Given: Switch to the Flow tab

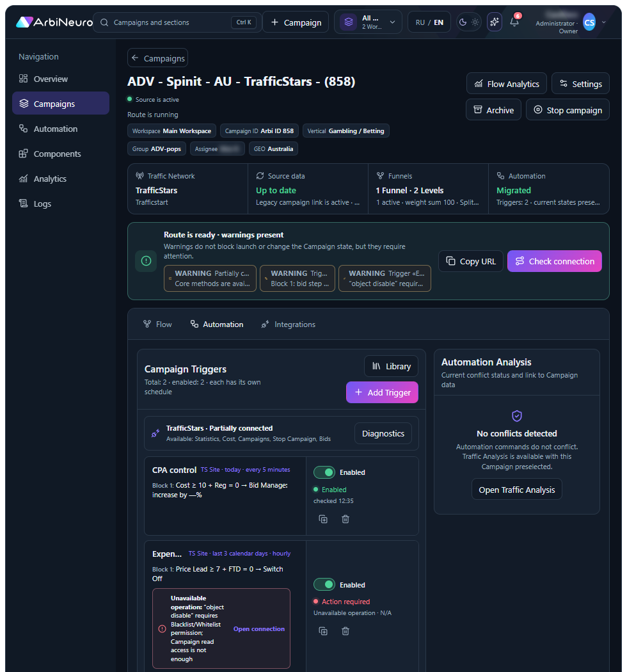Looking at the screenshot, I should click(158, 324).
